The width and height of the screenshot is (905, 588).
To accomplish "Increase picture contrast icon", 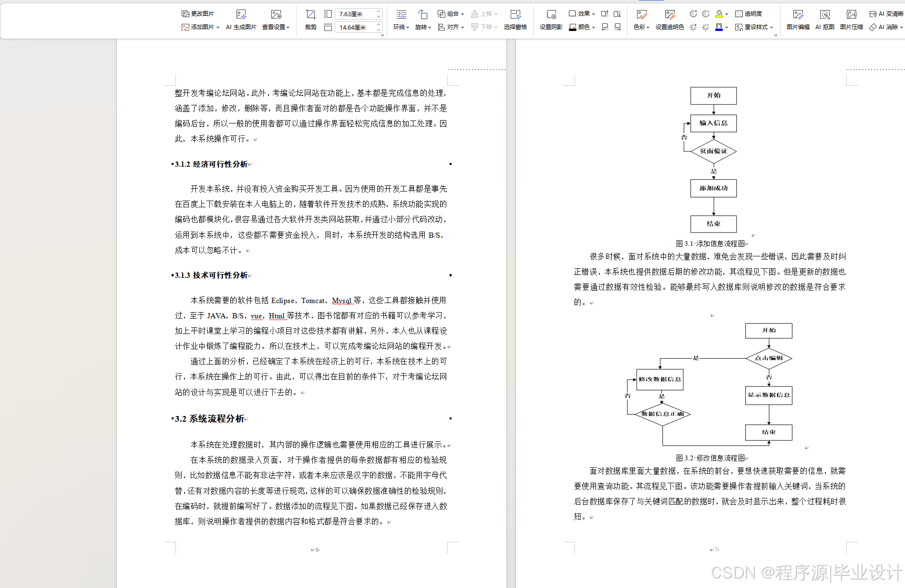I will (x=693, y=14).
